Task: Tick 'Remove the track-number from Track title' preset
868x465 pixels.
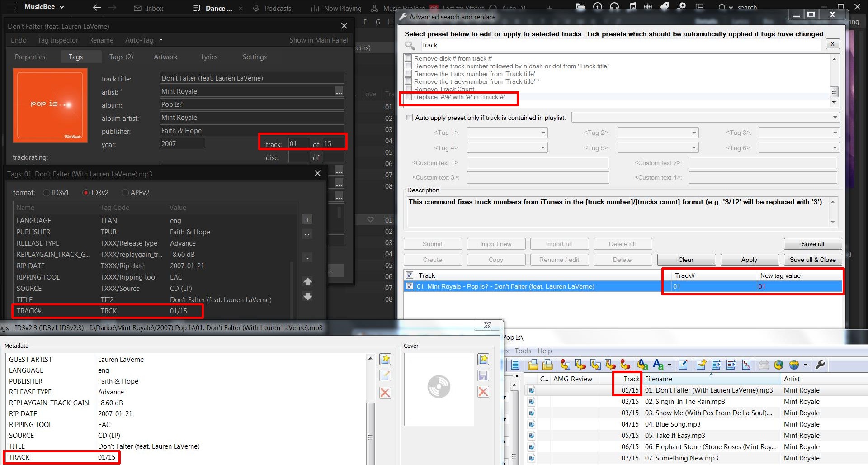Action: [x=409, y=74]
